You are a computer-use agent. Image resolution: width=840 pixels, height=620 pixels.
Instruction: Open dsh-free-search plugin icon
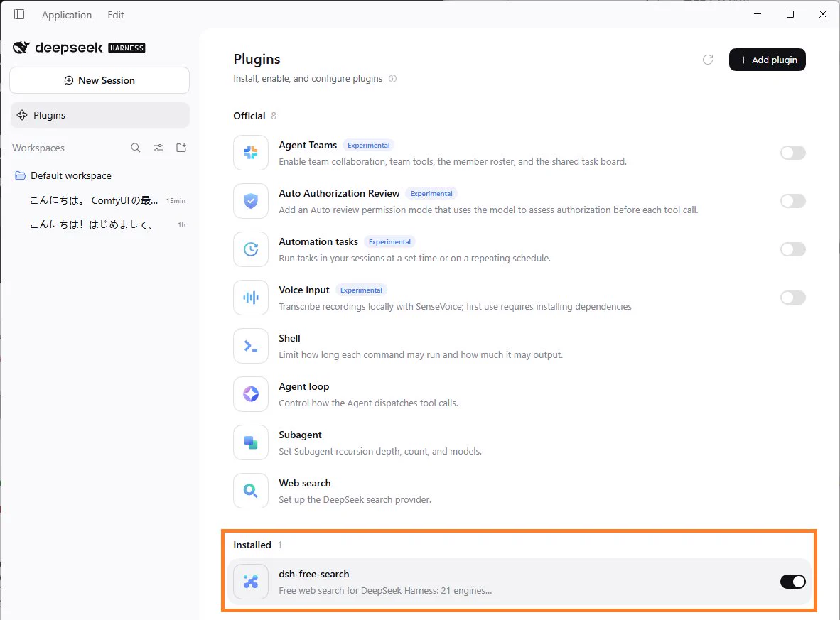click(251, 582)
